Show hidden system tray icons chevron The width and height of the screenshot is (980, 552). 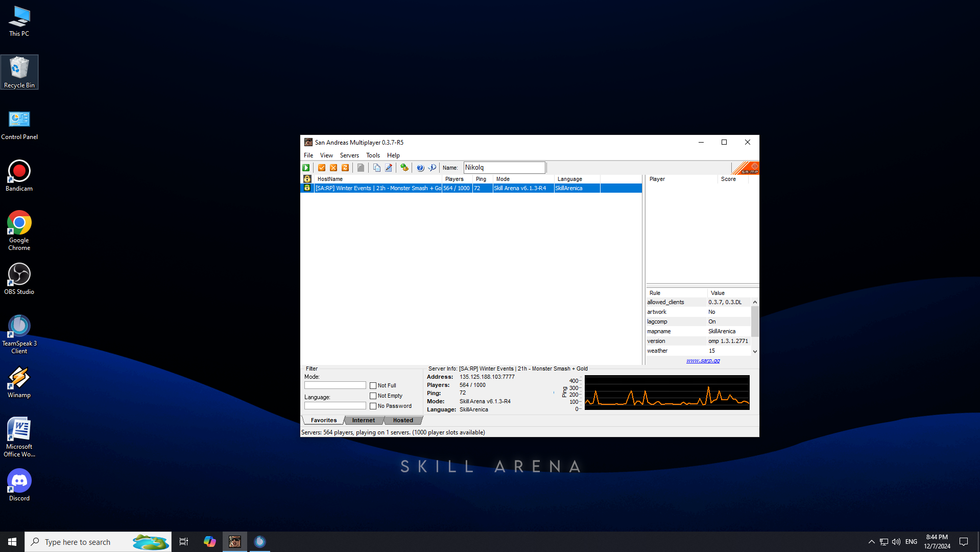click(x=871, y=542)
